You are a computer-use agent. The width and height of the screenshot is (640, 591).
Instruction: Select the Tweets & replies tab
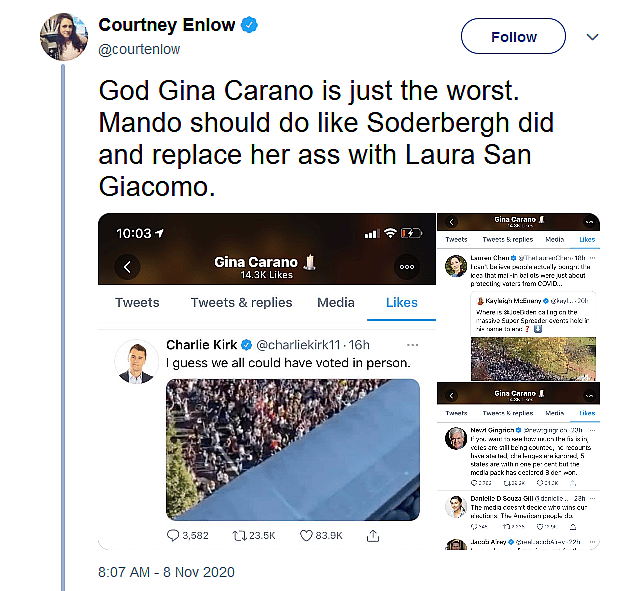point(241,303)
